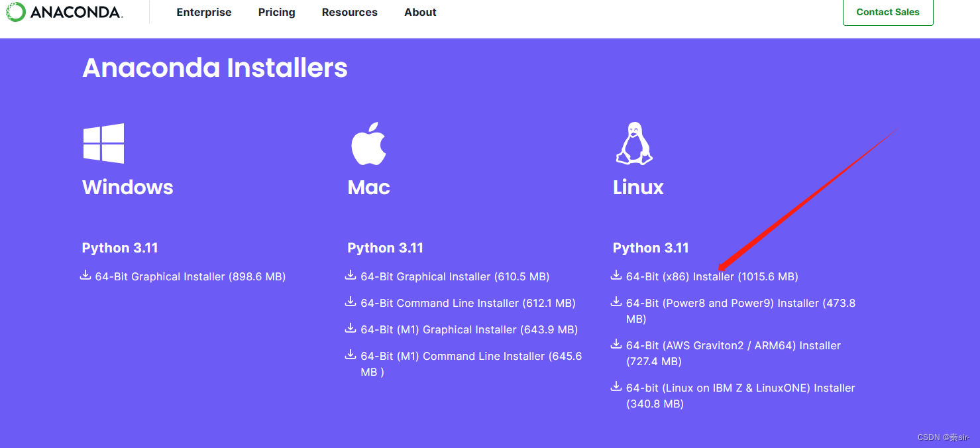Click the download icon for 64-Bit (M1) Graphical Installer
Viewport: 980px width, 448px height.
[x=351, y=329]
